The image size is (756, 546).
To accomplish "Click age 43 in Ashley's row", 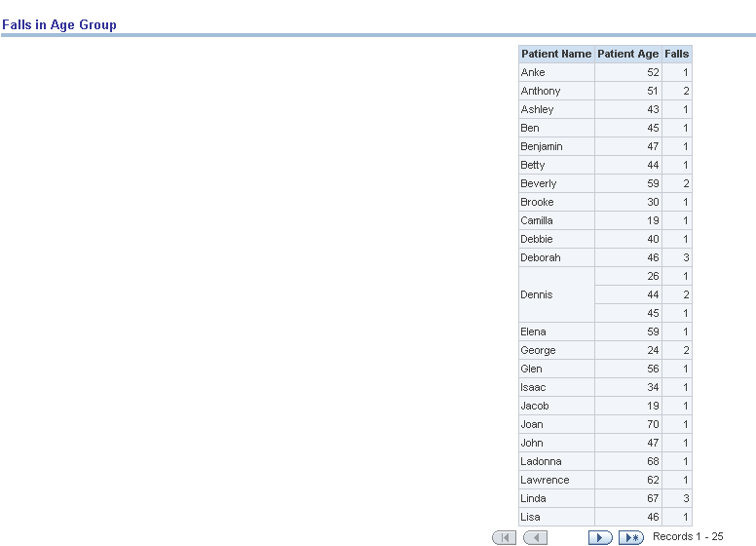I will (628, 109).
